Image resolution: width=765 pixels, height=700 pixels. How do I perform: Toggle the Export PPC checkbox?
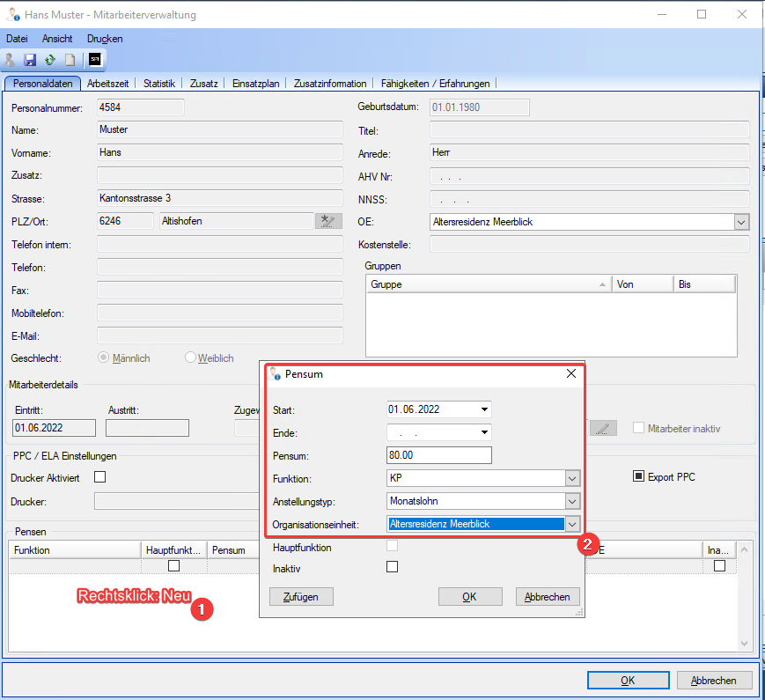(639, 477)
